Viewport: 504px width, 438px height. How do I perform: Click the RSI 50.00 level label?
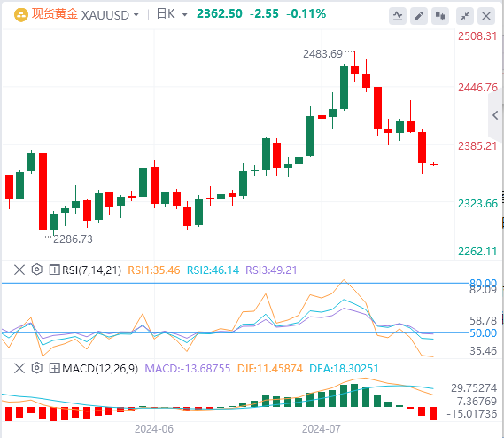[x=483, y=333]
